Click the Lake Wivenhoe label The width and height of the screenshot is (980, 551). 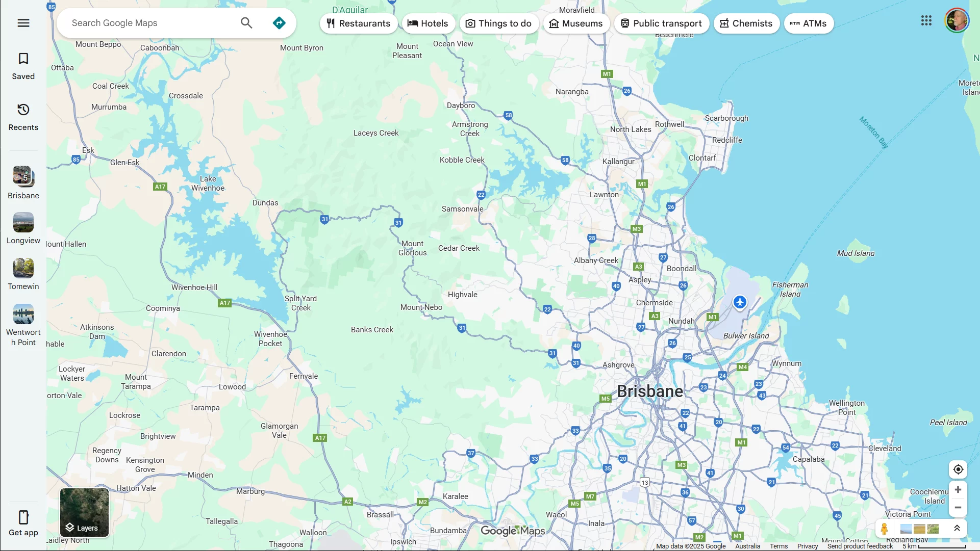coord(208,183)
